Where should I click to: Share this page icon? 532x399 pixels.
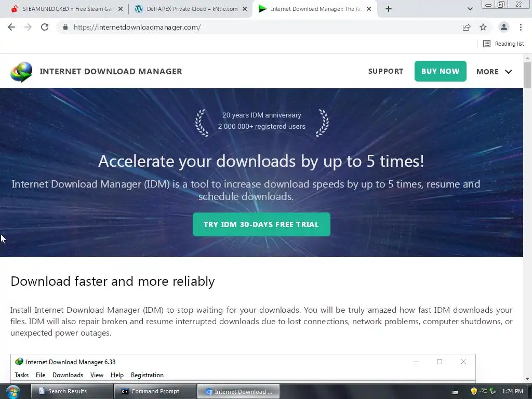click(467, 27)
